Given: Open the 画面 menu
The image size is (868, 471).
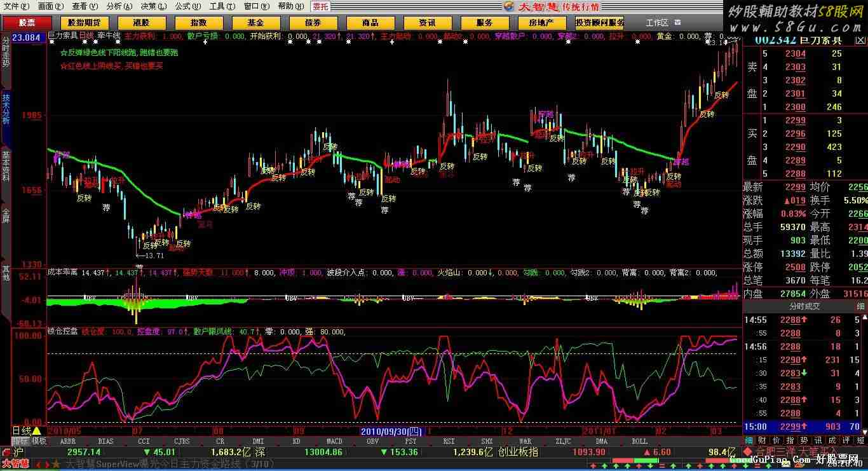Looking at the screenshot, I should point(50,6).
